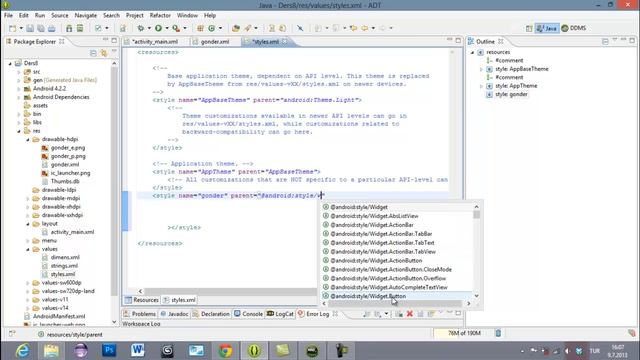The image size is (640, 360).
Task: Collapse all in Package Explorer toolbar
Action: click(x=93, y=53)
